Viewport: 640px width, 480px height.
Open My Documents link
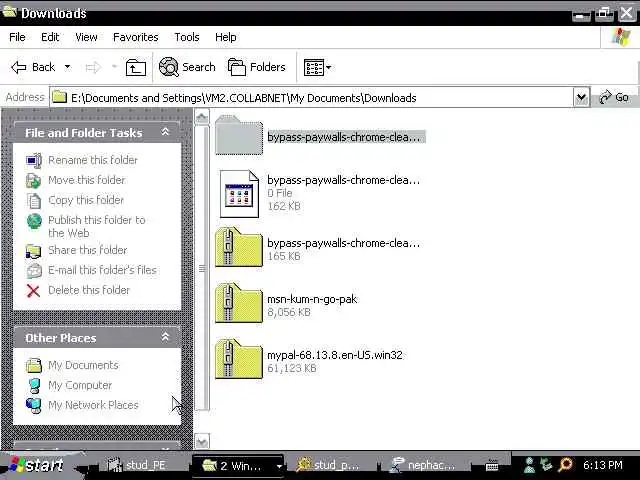click(x=83, y=365)
